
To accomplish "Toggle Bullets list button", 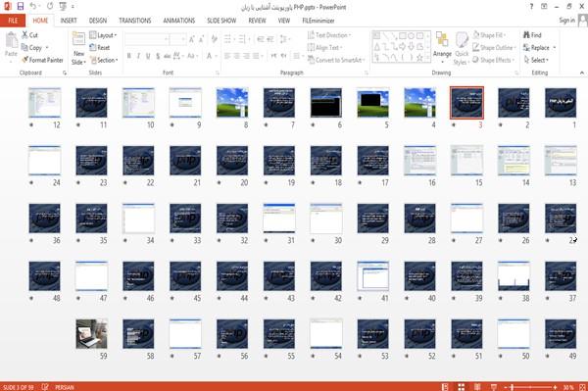I will point(228,39).
